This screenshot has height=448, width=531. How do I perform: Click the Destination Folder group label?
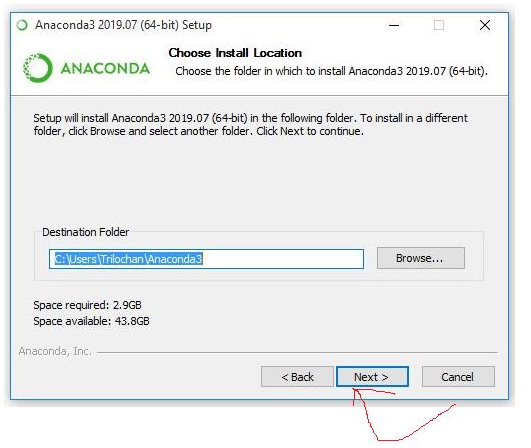pyautogui.click(x=86, y=232)
